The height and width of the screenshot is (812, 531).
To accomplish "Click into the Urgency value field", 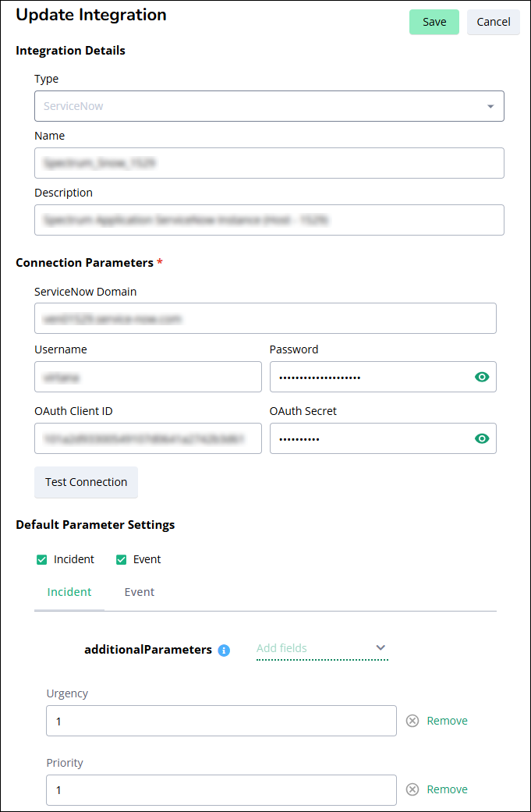I will (x=221, y=720).
